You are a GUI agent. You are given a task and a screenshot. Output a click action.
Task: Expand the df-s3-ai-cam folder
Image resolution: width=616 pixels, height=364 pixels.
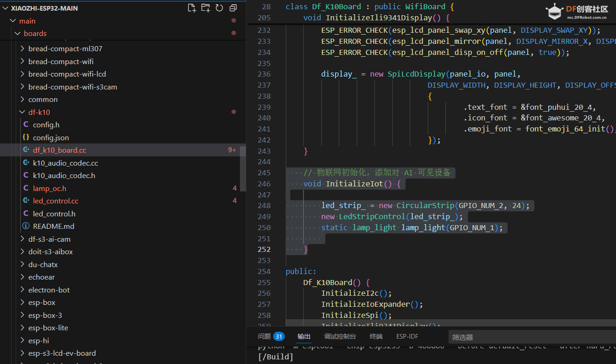[23, 239]
